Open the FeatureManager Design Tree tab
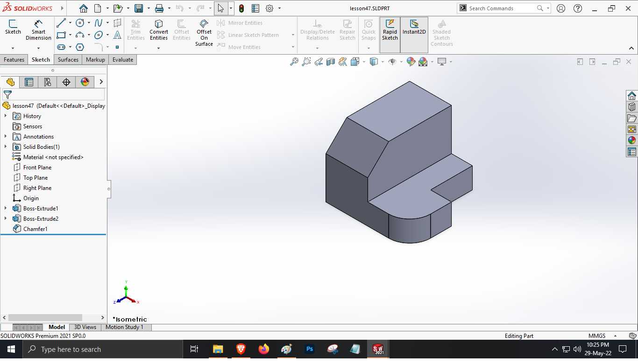This screenshot has width=638, height=364. [10, 82]
